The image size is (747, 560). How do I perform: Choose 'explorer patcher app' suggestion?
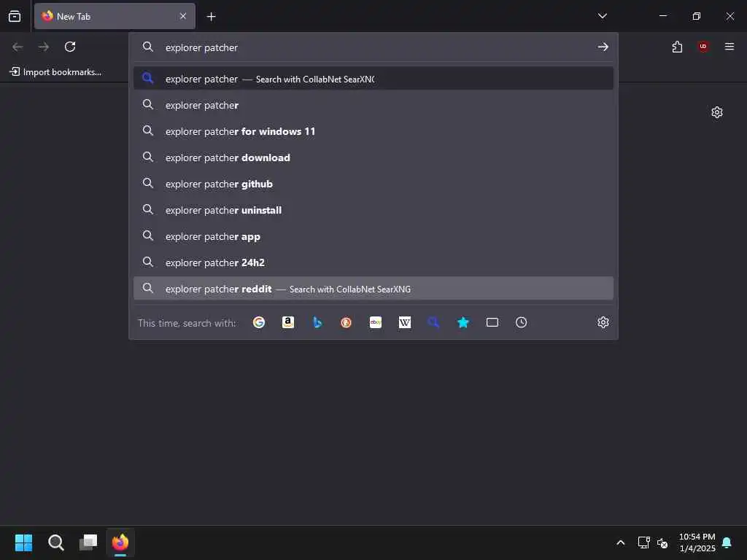click(373, 236)
